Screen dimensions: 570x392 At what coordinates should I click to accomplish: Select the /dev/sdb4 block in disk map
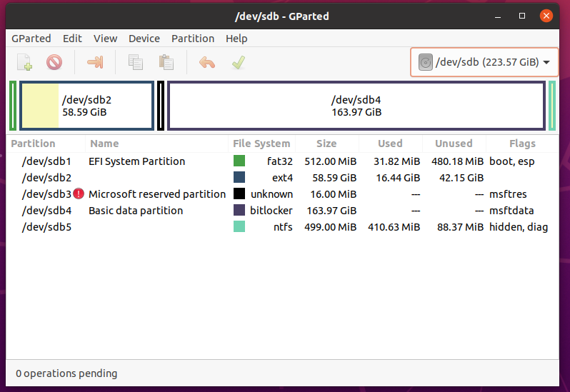pos(356,106)
